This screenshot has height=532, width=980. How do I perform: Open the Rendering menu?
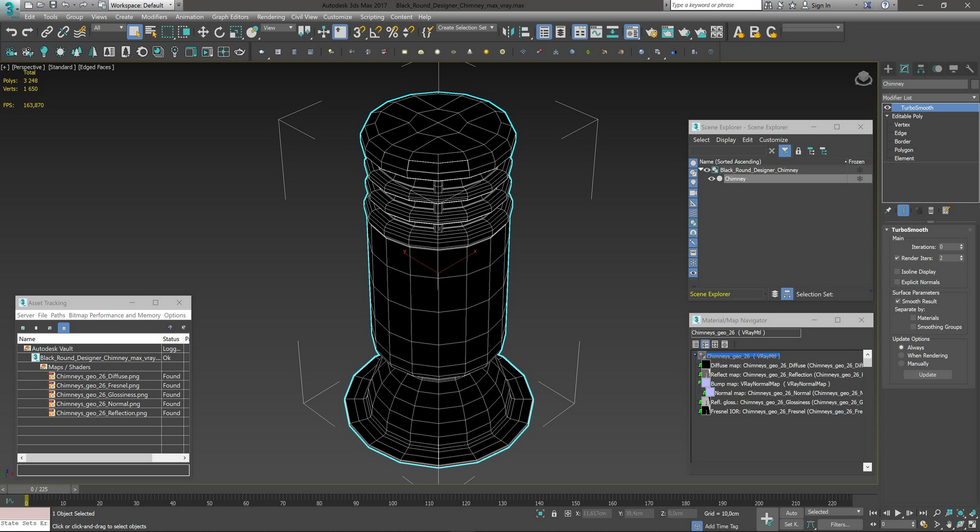pos(271,17)
